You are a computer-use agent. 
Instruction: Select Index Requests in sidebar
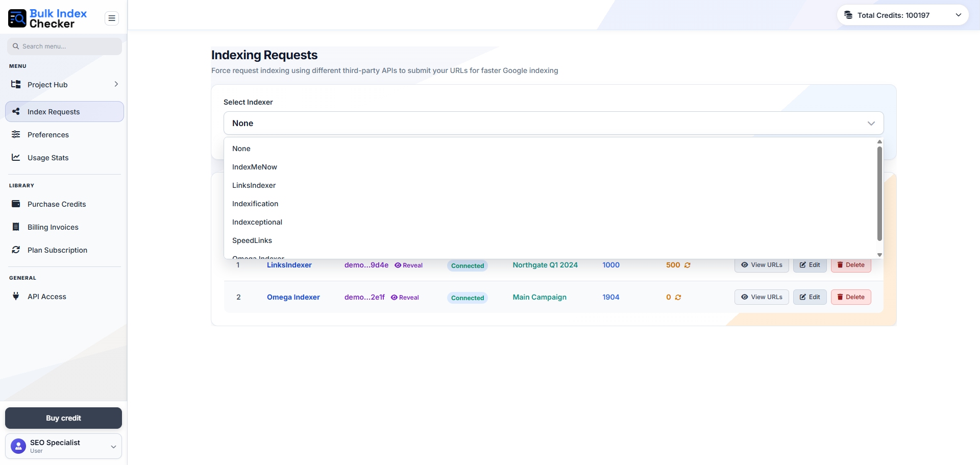(x=64, y=112)
